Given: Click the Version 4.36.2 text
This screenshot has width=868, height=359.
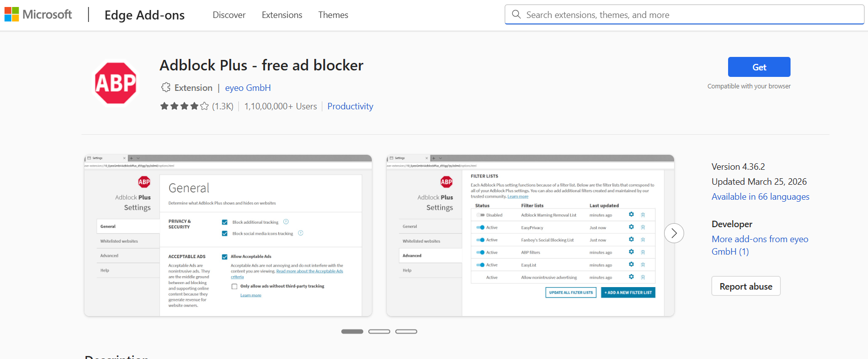Looking at the screenshot, I should 738,167.
